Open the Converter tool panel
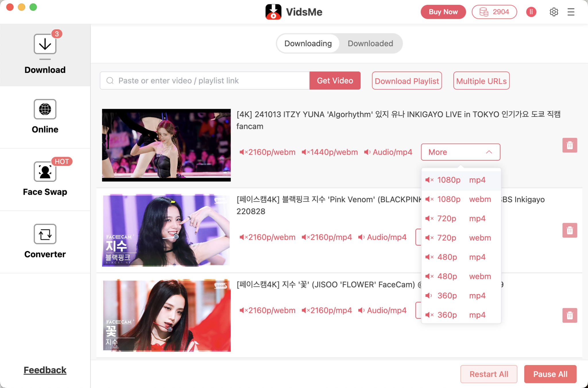Screen dimensions: 588x388 pyautogui.click(x=45, y=242)
